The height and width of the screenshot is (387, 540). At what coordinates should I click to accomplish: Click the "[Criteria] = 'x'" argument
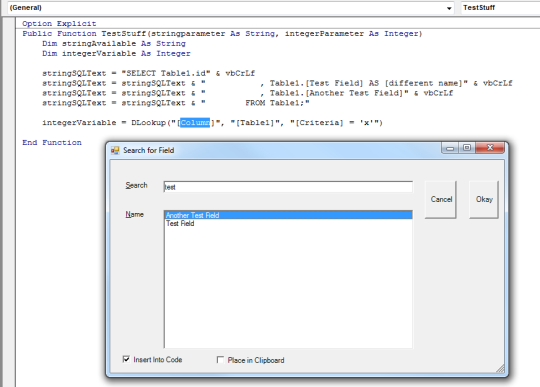tap(334, 123)
